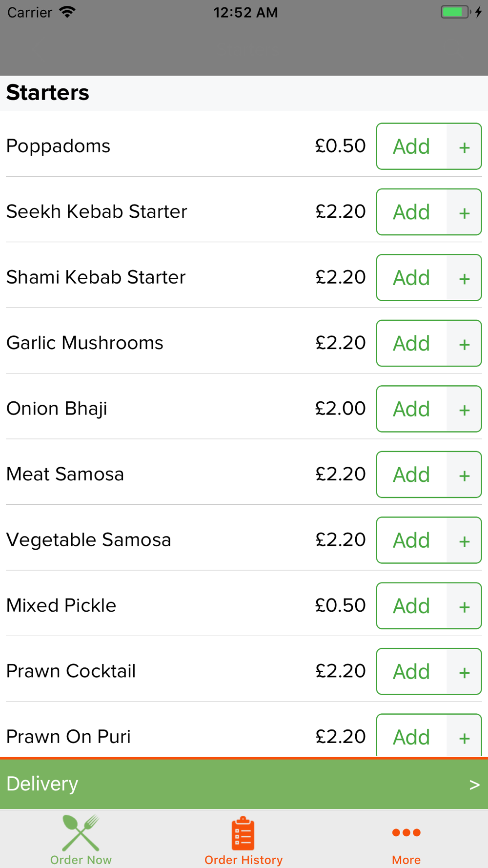The height and width of the screenshot is (868, 488).
Task: Open the Delivery option label
Action: pos(42,784)
